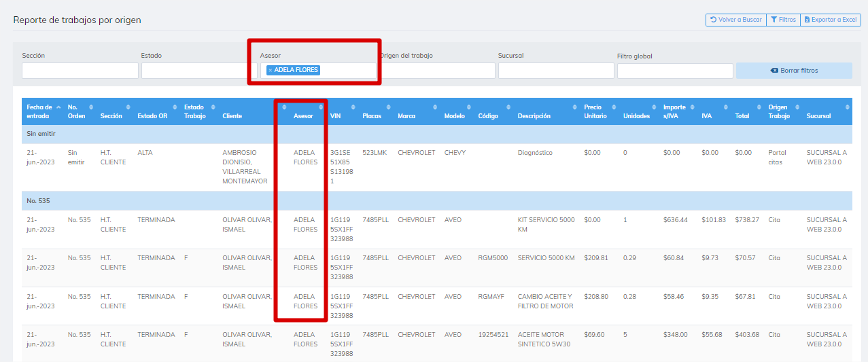
Task: Export report with Exportar a Excel
Action: click(x=831, y=20)
